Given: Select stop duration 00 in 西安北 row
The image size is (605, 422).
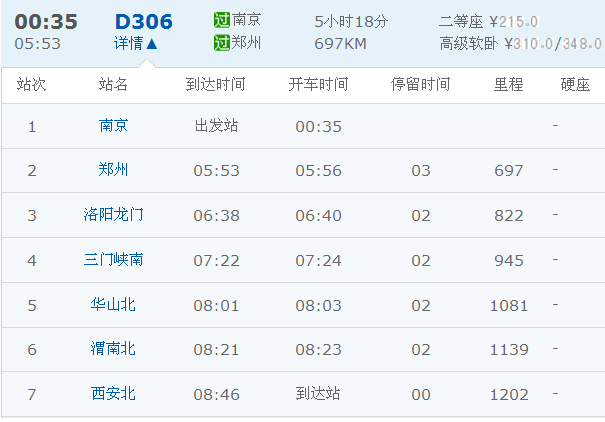Looking at the screenshot, I should [x=421, y=395].
